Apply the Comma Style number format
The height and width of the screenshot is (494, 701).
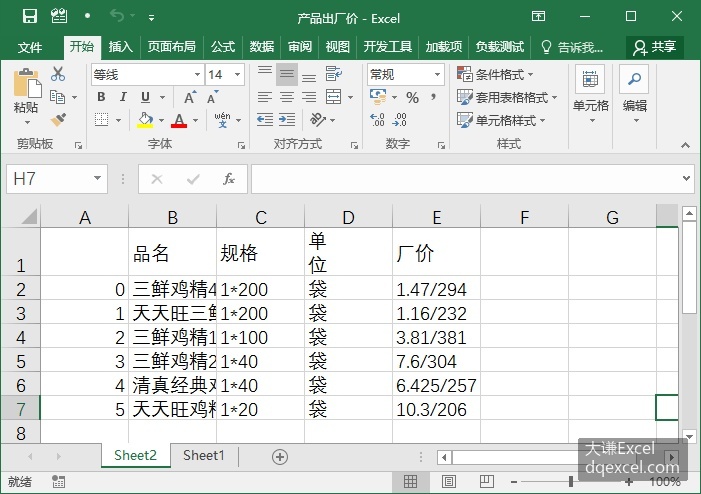click(x=433, y=97)
